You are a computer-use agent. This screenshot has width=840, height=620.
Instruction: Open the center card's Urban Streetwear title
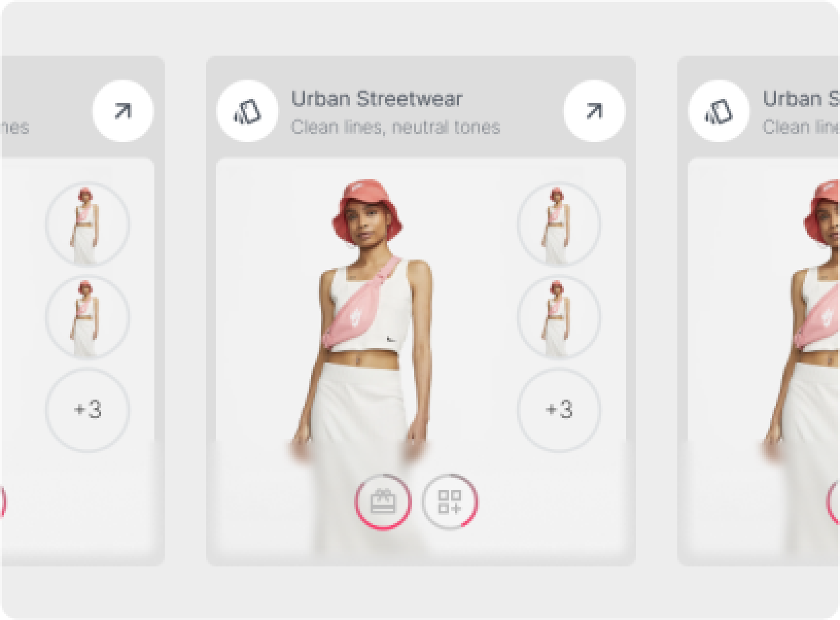click(x=377, y=98)
